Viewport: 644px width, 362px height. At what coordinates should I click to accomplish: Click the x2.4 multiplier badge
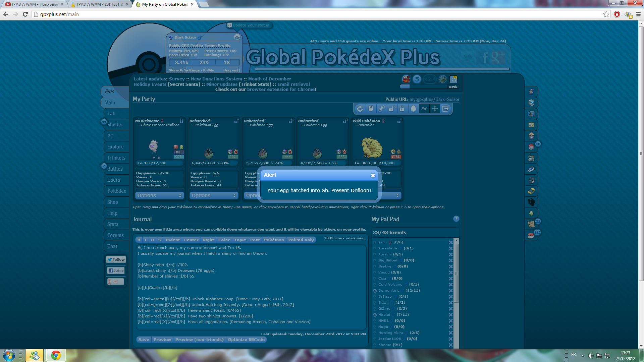coord(429,79)
